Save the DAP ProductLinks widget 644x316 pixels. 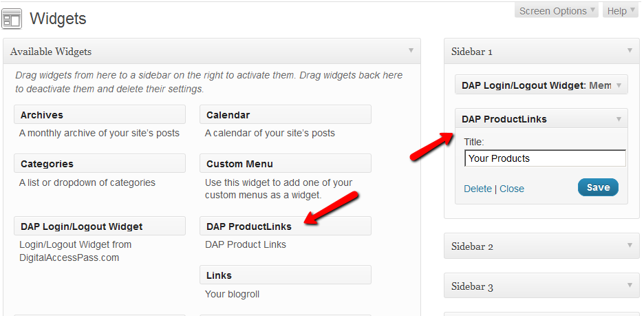(598, 187)
